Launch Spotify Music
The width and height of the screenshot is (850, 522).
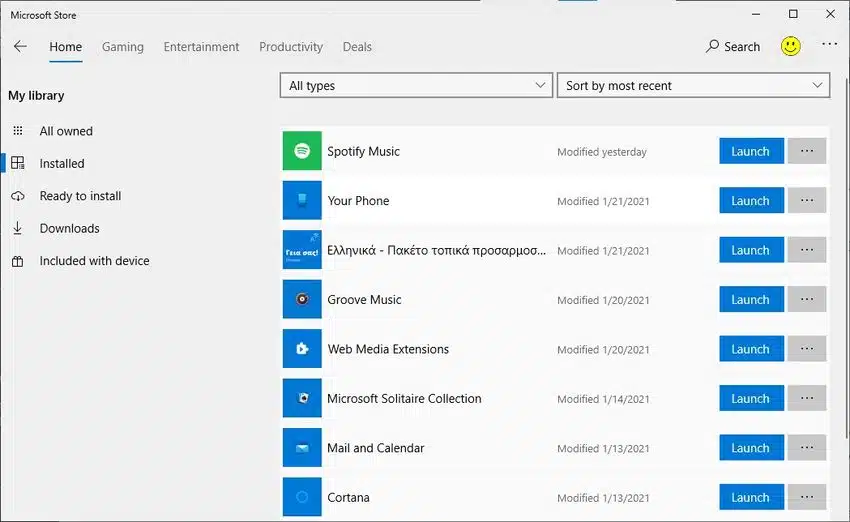[751, 151]
